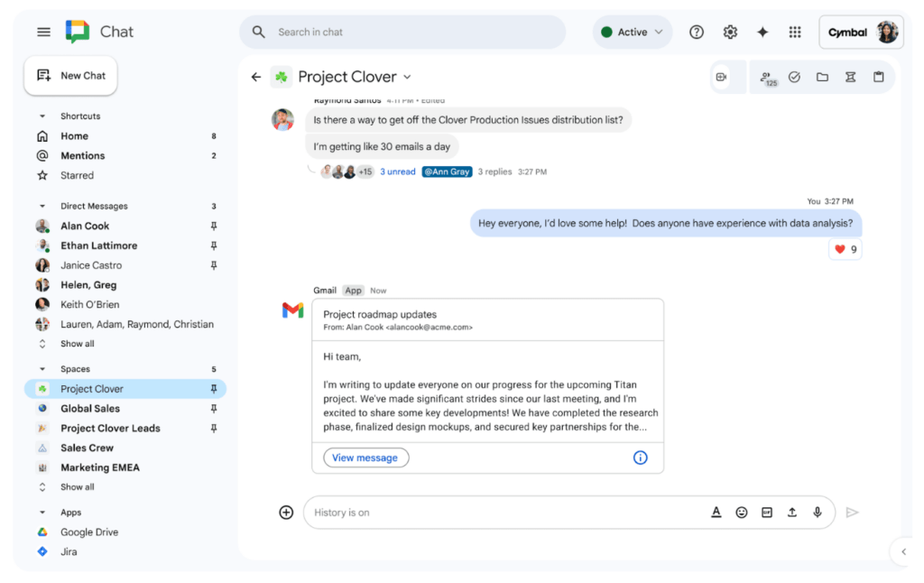Click the View message button
The width and height of the screenshot is (924, 583).
pyautogui.click(x=365, y=458)
